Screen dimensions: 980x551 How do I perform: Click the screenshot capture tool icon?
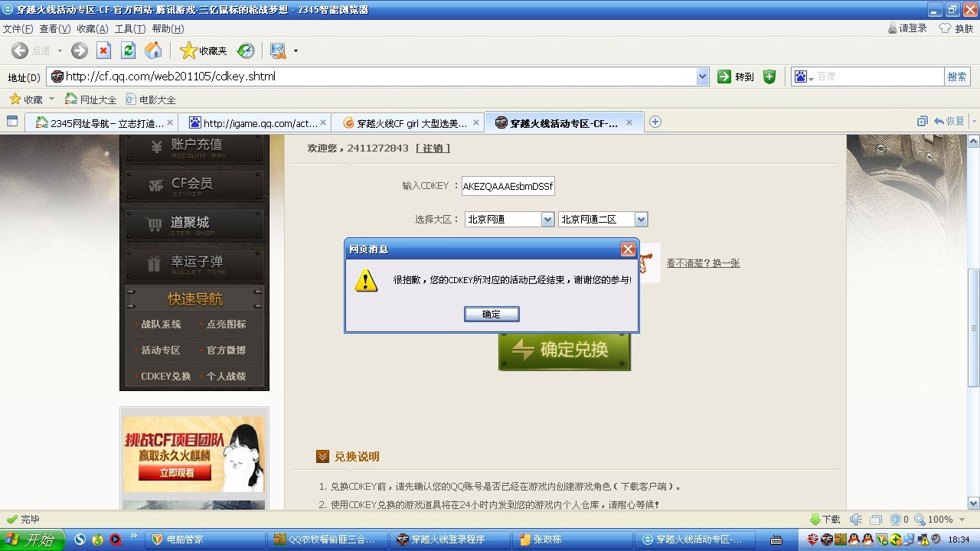tap(278, 51)
